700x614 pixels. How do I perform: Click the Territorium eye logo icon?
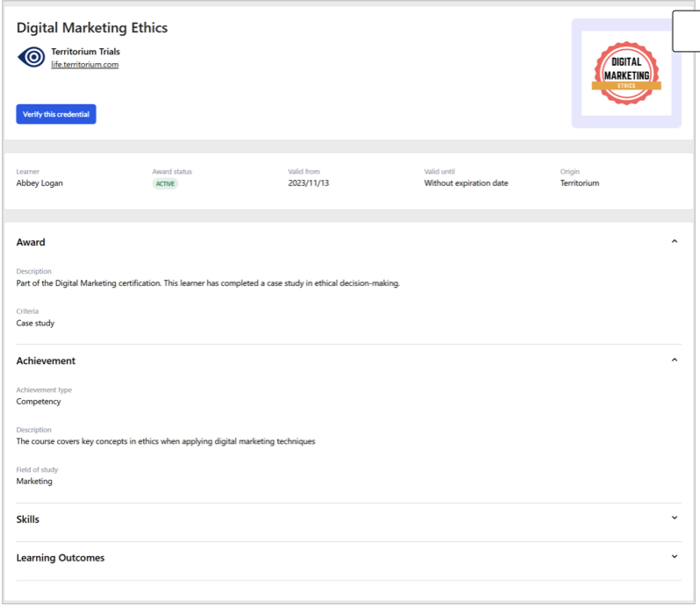32,57
